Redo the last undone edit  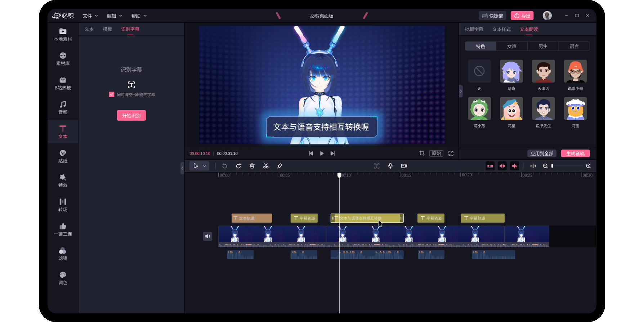coord(238,166)
